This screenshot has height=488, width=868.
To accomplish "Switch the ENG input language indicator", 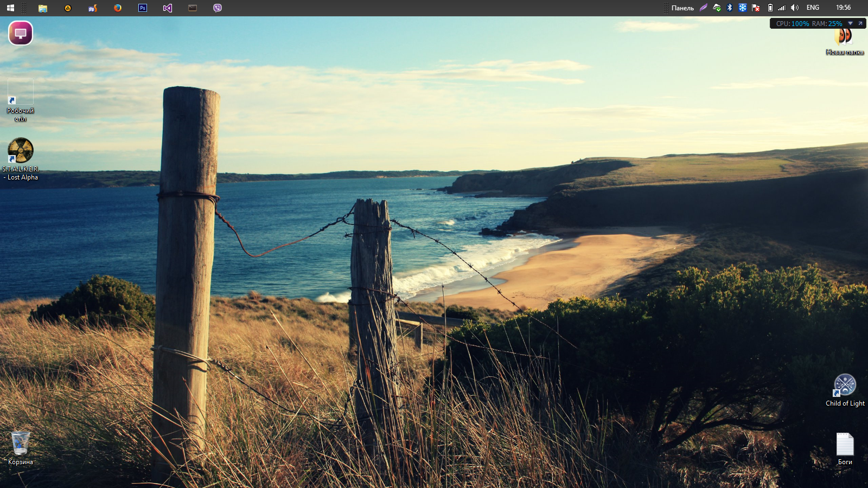I will pos(813,8).
